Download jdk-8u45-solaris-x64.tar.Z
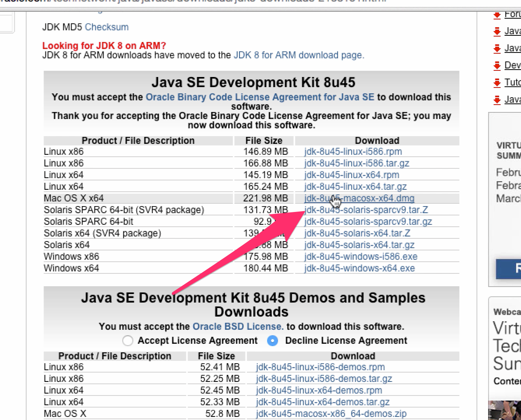The height and width of the screenshot is (420, 521). [x=357, y=233]
